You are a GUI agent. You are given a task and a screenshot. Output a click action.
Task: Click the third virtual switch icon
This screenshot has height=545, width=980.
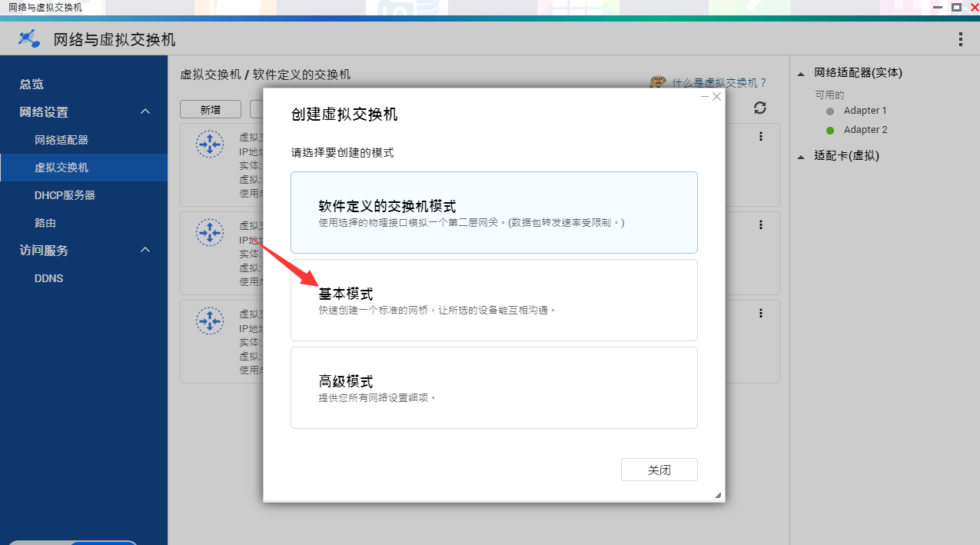pyautogui.click(x=210, y=320)
